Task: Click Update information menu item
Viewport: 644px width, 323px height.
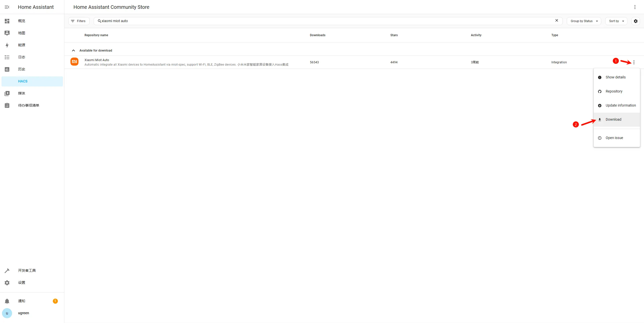Action: tap(620, 106)
